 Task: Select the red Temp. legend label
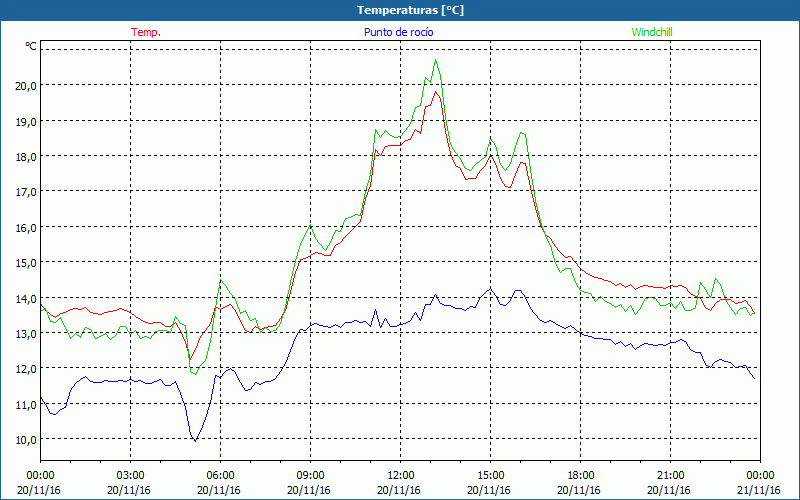pos(146,32)
